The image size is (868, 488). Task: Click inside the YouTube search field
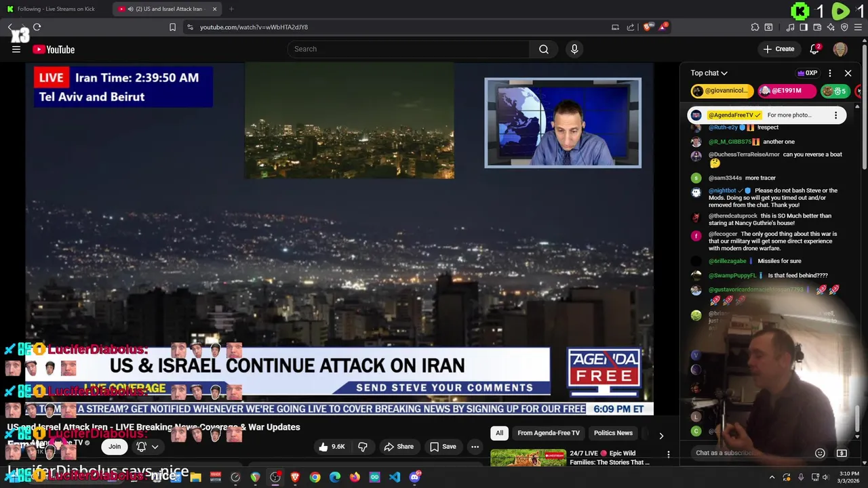click(409, 49)
